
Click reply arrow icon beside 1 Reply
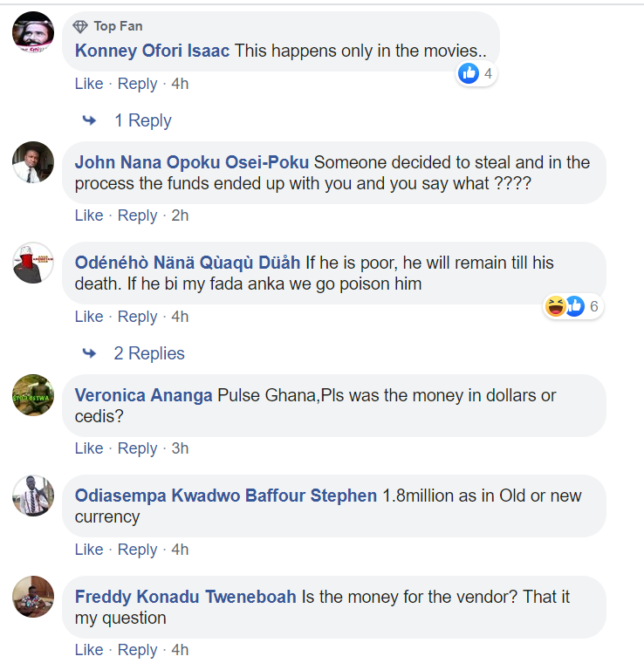pos(89,120)
